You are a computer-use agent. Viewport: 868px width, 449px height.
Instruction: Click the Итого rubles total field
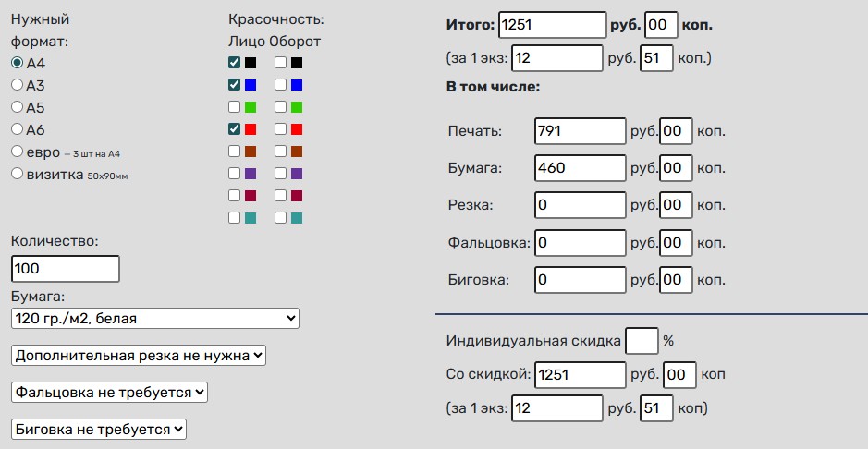pyautogui.click(x=552, y=25)
